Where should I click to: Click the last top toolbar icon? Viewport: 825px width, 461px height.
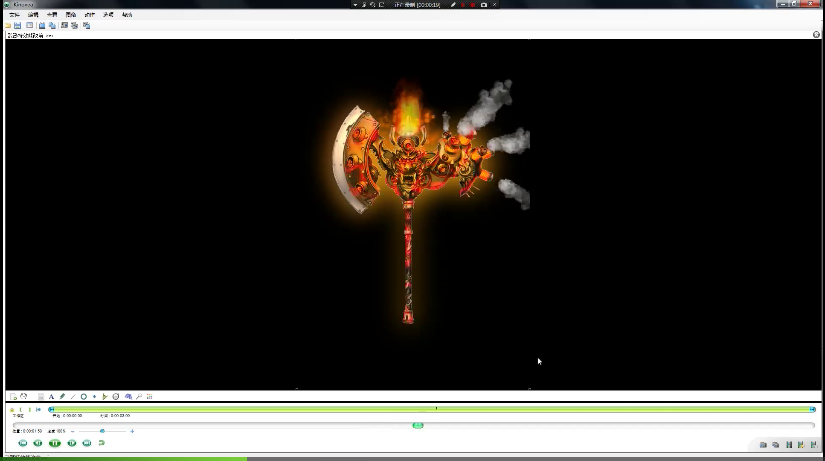(x=86, y=25)
